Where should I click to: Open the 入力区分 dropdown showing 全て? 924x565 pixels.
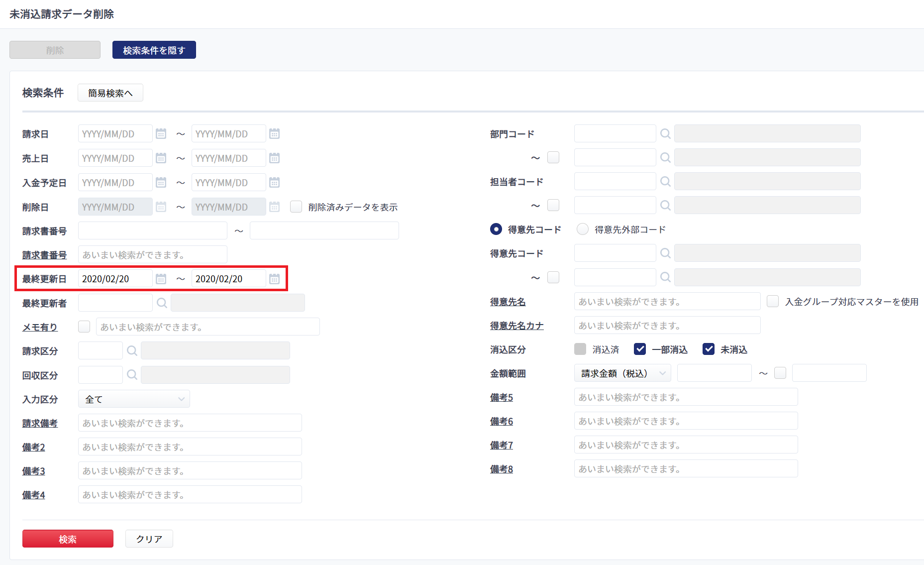[x=134, y=399]
